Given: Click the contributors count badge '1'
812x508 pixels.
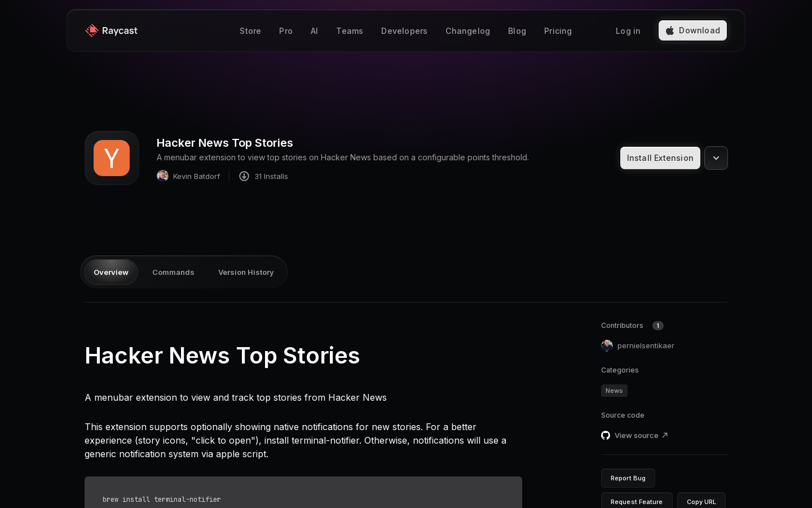Looking at the screenshot, I should point(658,326).
